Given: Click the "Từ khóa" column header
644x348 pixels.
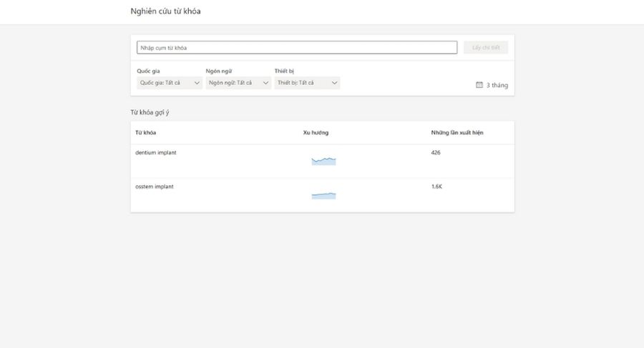Looking at the screenshot, I should (146, 133).
